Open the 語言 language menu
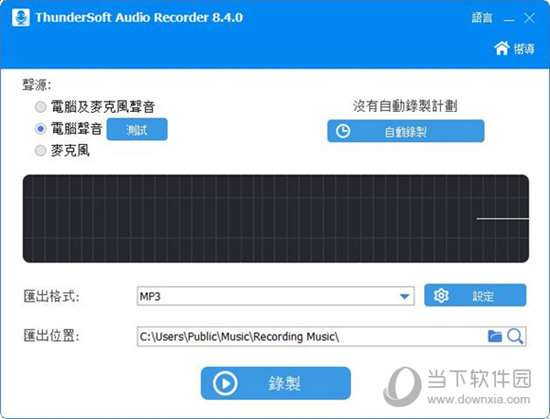550x419 pixels. [x=482, y=18]
